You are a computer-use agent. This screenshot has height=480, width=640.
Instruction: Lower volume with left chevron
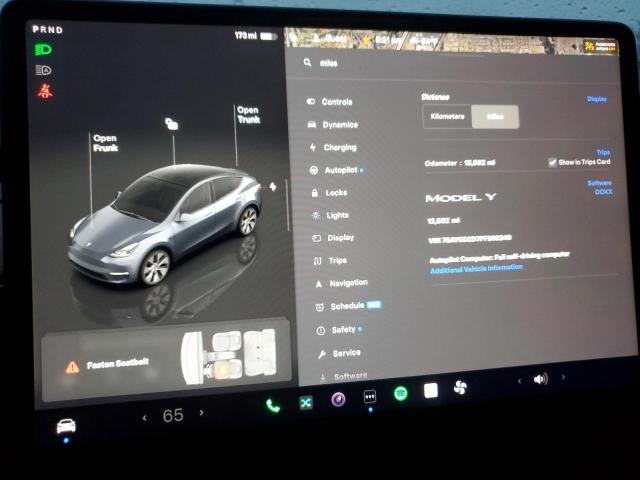[x=519, y=381]
